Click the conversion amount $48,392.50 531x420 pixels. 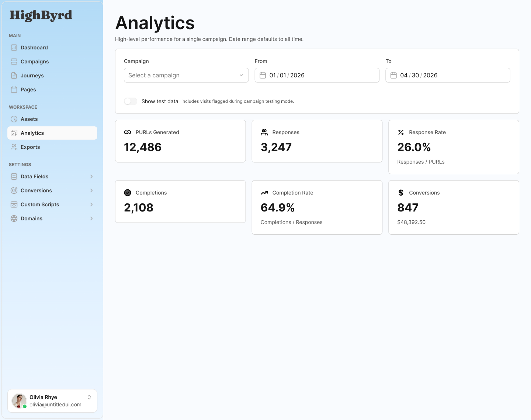[x=412, y=222]
